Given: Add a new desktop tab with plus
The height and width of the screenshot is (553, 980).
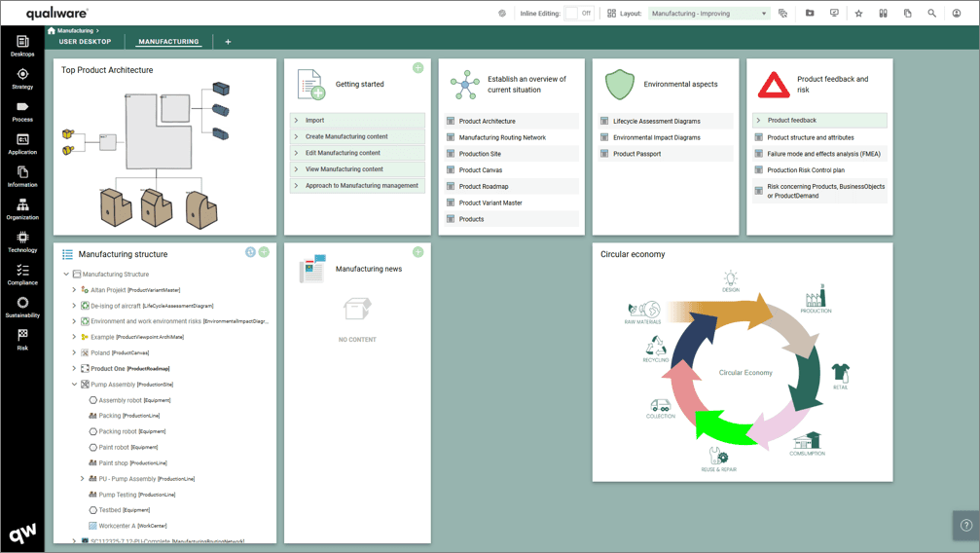Looking at the screenshot, I should click(x=228, y=42).
